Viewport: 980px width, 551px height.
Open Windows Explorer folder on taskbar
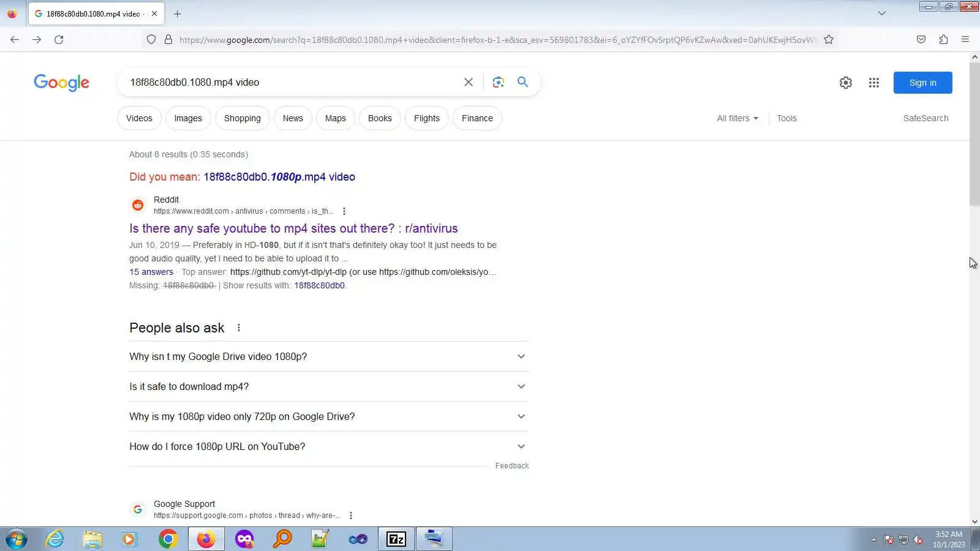coord(92,539)
